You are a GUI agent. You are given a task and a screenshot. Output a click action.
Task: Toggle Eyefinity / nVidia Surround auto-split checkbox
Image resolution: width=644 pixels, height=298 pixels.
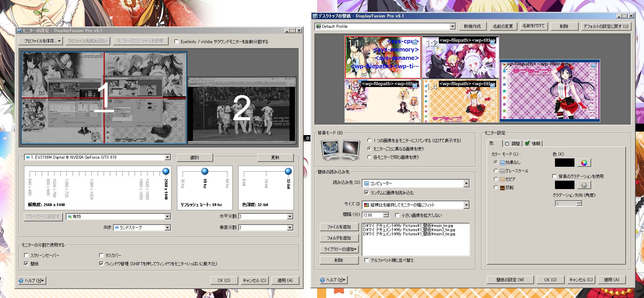(176, 41)
